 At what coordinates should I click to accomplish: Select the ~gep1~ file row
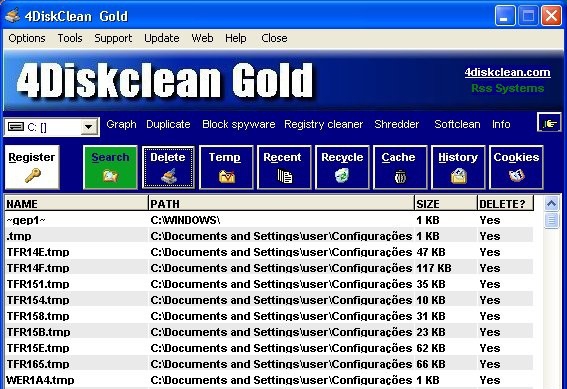[269, 220]
